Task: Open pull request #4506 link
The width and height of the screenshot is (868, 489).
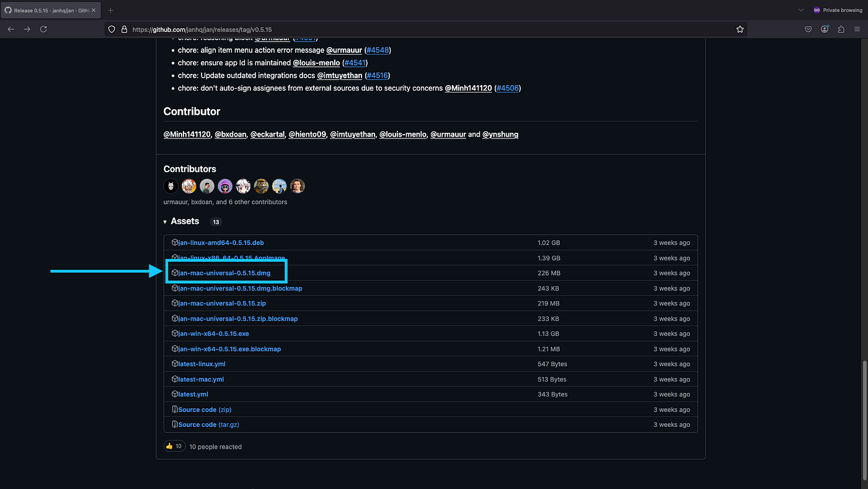Action: click(508, 88)
